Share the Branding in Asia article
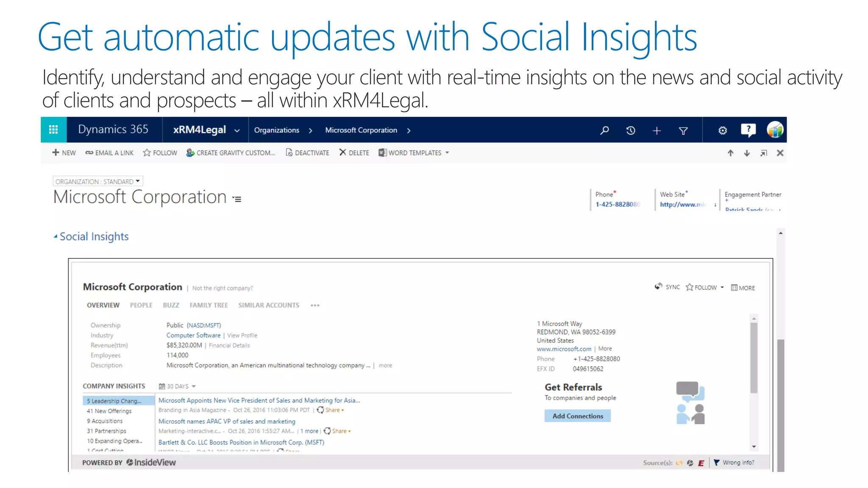 point(331,410)
